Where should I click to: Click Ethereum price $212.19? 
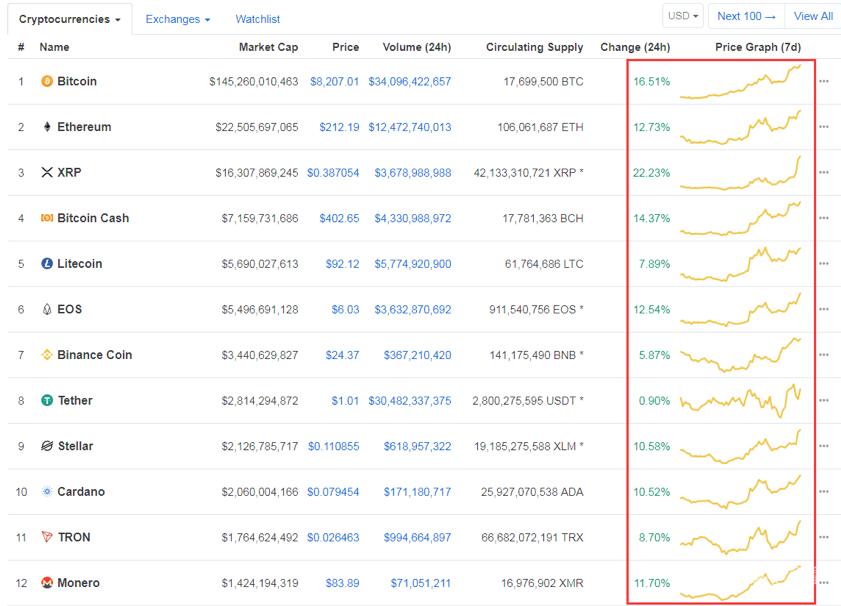340,127
